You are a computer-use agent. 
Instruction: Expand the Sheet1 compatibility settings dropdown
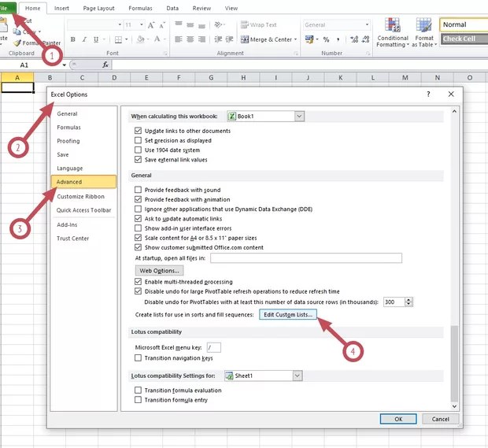click(298, 376)
